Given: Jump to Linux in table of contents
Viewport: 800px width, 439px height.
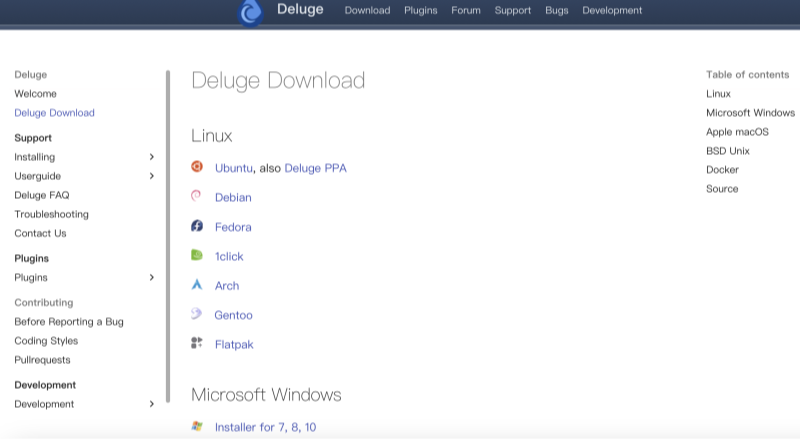Looking at the screenshot, I should (x=718, y=94).
